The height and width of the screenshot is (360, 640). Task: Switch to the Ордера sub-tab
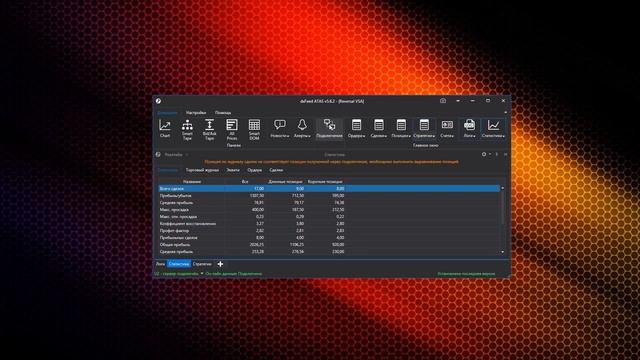[254, 170]
